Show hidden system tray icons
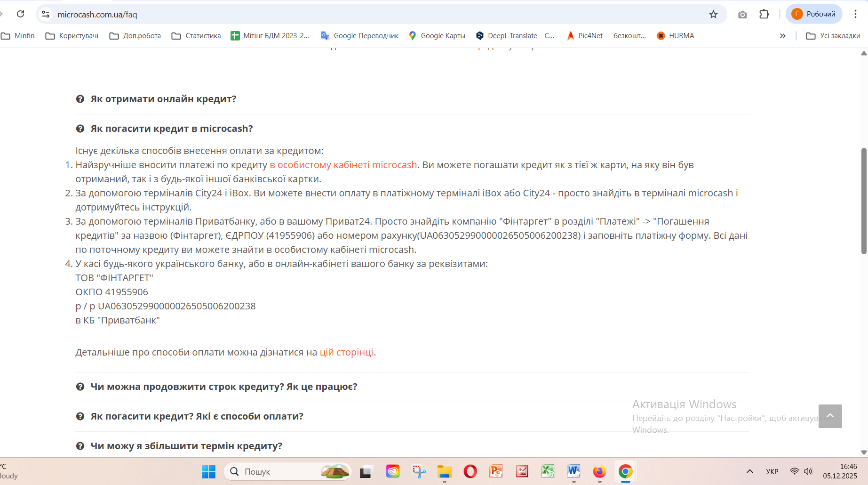This screenshot has height=485, width=868. point(750,471)
